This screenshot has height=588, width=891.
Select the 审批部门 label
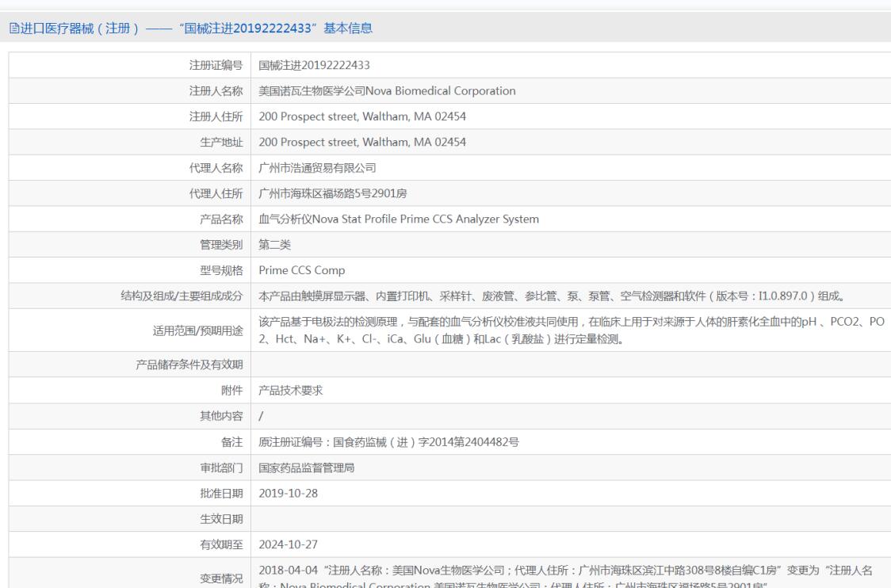[221, 468]
